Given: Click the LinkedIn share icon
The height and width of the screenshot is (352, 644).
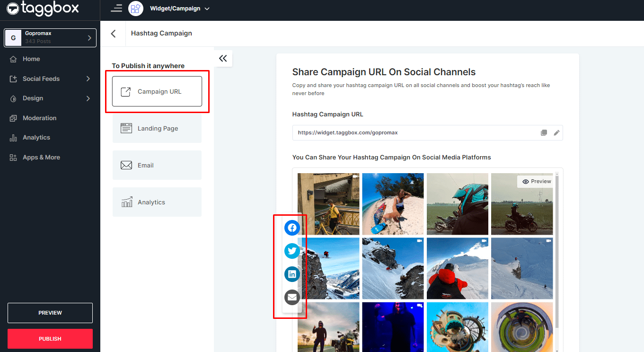Looking at the screenshot, I should pos(292,274).
